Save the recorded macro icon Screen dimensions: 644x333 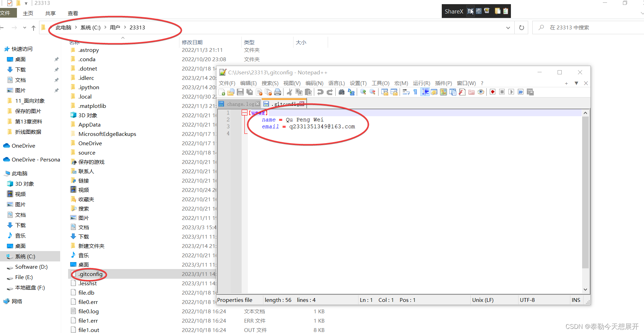[530, 92]
